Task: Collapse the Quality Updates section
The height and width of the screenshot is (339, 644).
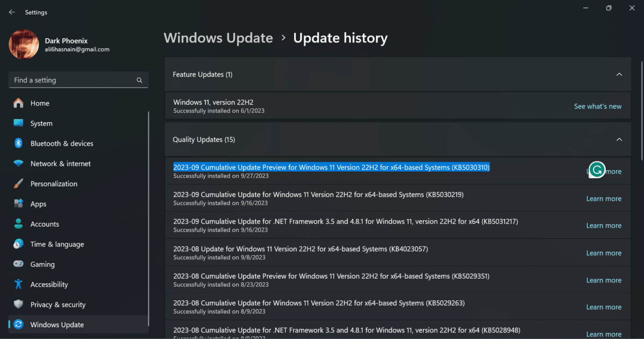Action: point(619,139)
